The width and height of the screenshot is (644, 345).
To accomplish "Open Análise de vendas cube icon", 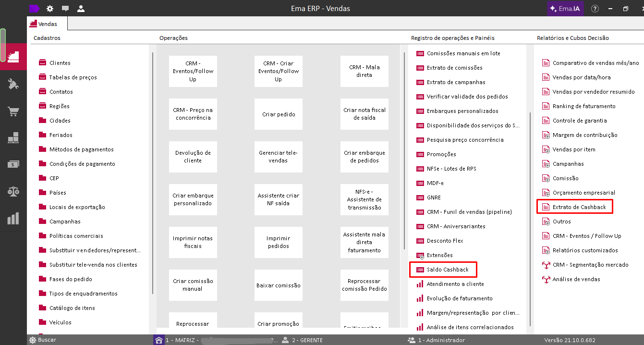I will [x=546, y=279].
